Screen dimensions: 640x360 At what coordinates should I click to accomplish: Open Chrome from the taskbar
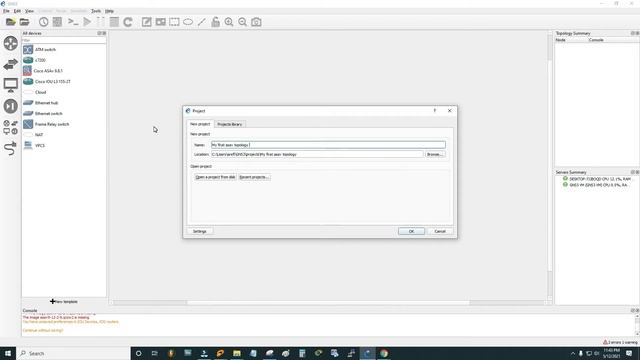point(384,353)
